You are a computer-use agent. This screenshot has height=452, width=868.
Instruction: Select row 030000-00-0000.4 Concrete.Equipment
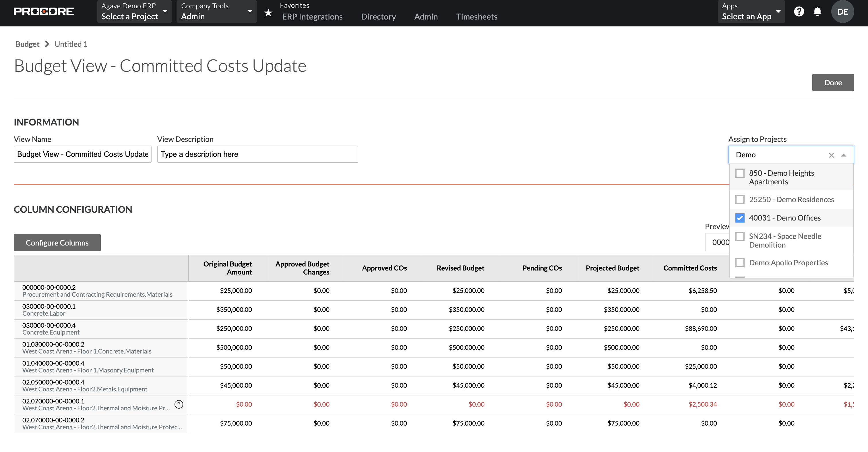101,329
